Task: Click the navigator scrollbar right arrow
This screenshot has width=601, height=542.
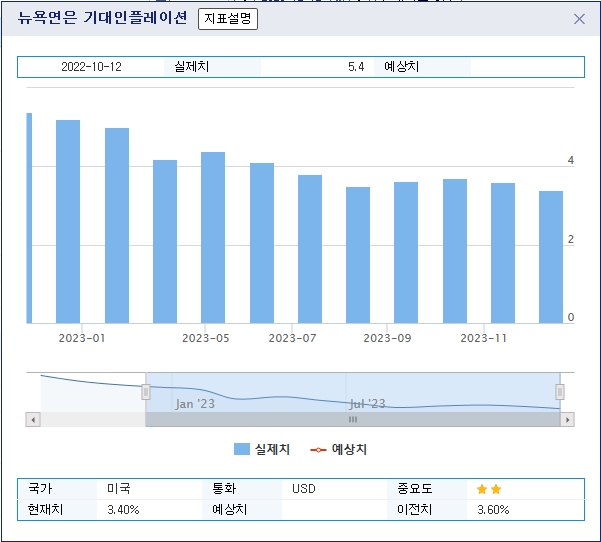Action: 567,419
